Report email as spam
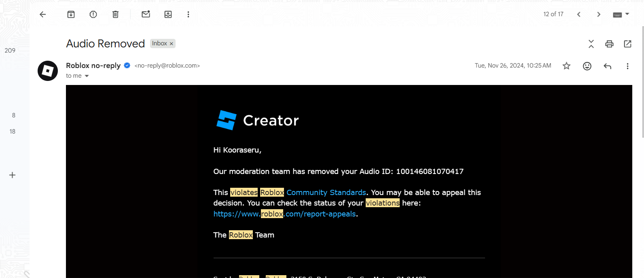 pyautogui.click(x=93, y=15)
